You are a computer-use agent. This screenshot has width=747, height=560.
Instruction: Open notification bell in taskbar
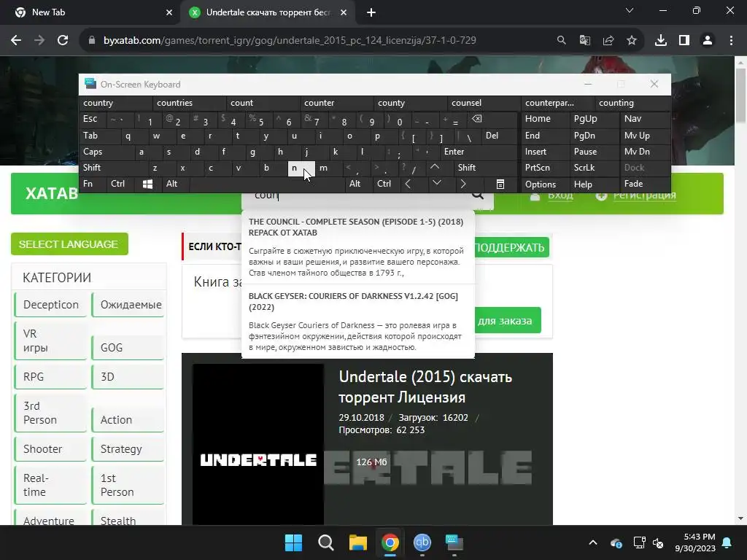tap(727, 542)
